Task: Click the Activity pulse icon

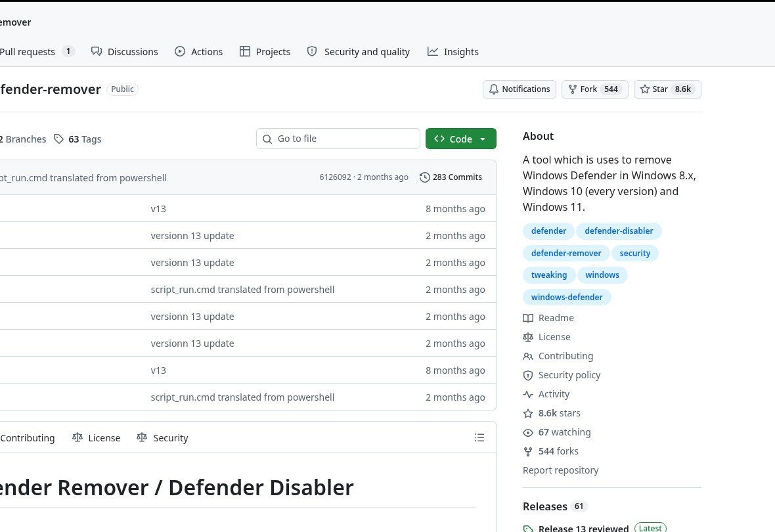Action: (x=528, y=395)
